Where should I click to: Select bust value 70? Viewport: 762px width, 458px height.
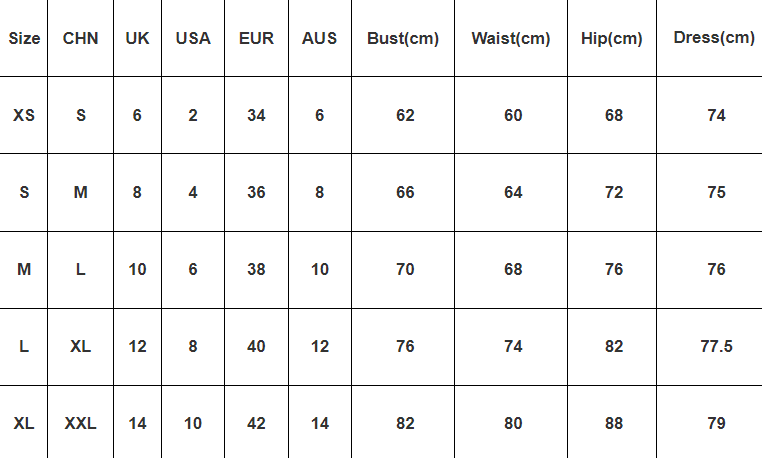click(403, 269)
